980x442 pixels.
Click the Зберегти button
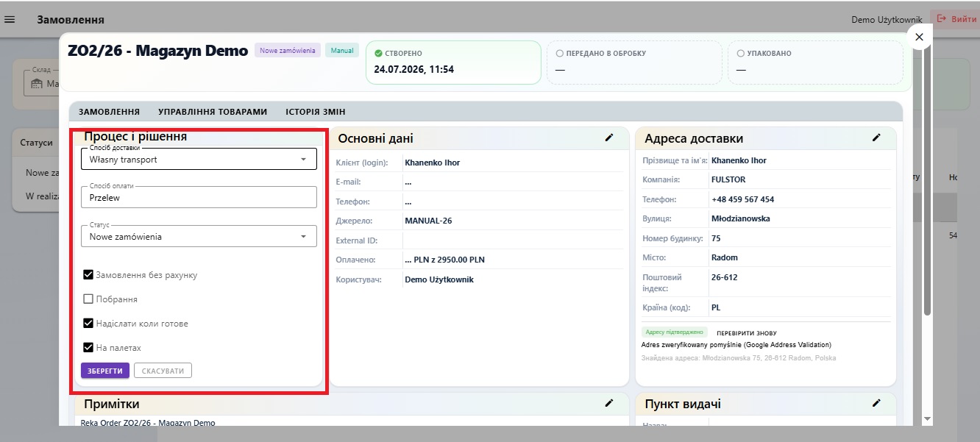tap(105, 371)
